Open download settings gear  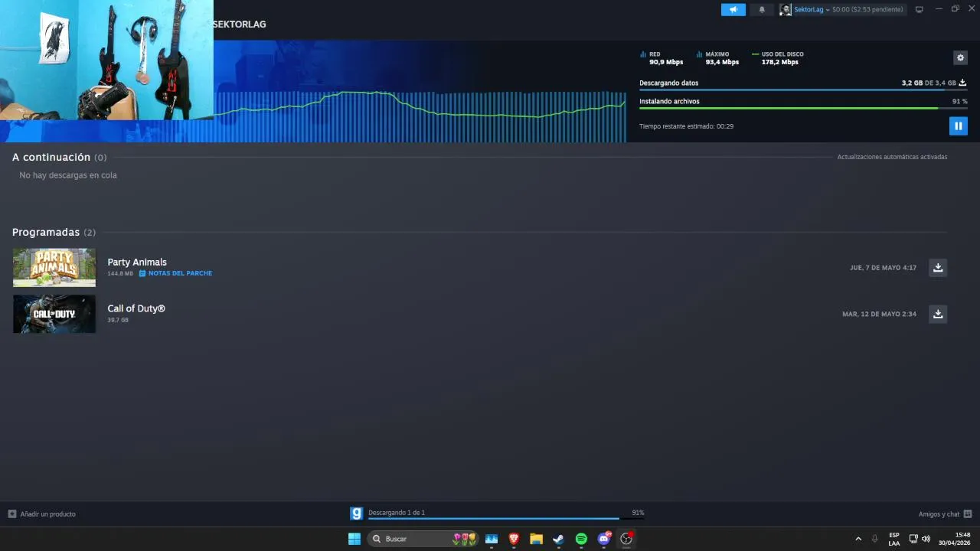pos(960,57)
